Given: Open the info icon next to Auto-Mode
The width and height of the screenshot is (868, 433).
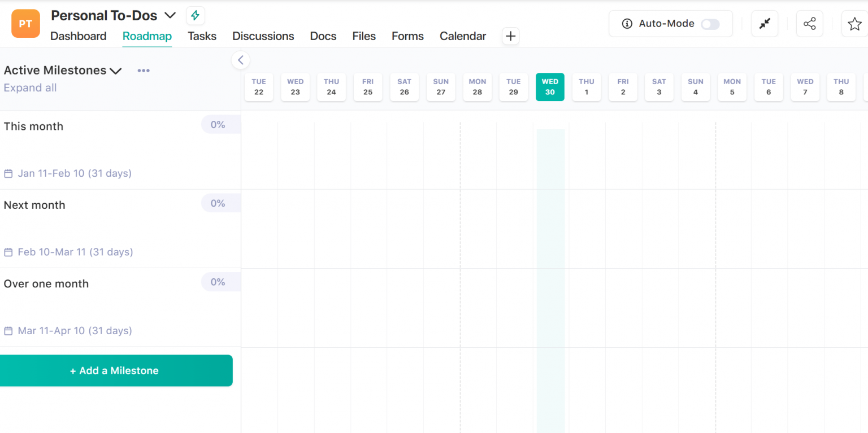Looking at the screenshot, I should click(x=627, y=23).
